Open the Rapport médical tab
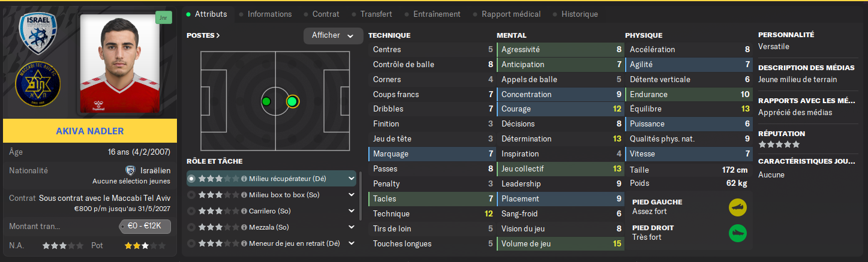This screenshot has width=868, height=262. 510,14
